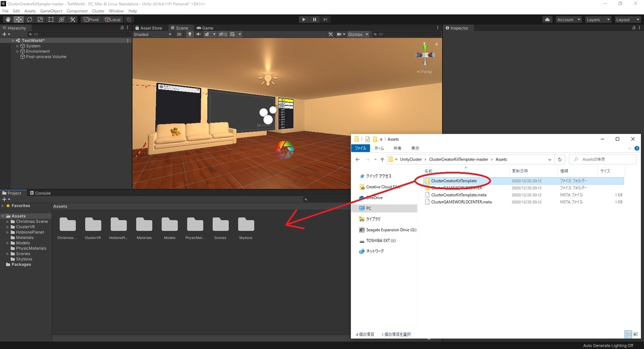This screenshot has width=644, height=349.
Task: Select the combined Transform tool
Action: [x=61, y=19]
